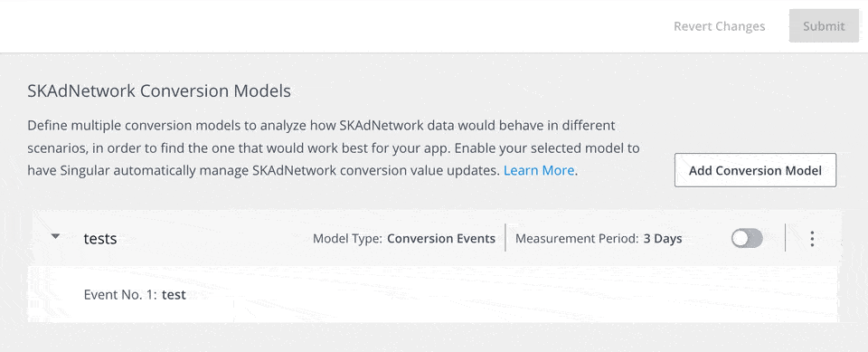
Task: Click the 3 Days measurement period value
Action: point(663,238)
